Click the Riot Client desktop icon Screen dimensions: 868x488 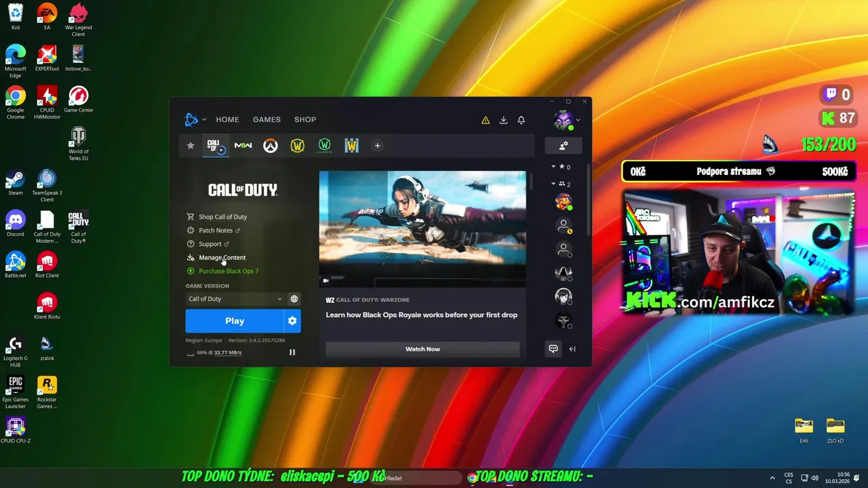[47, 265]
